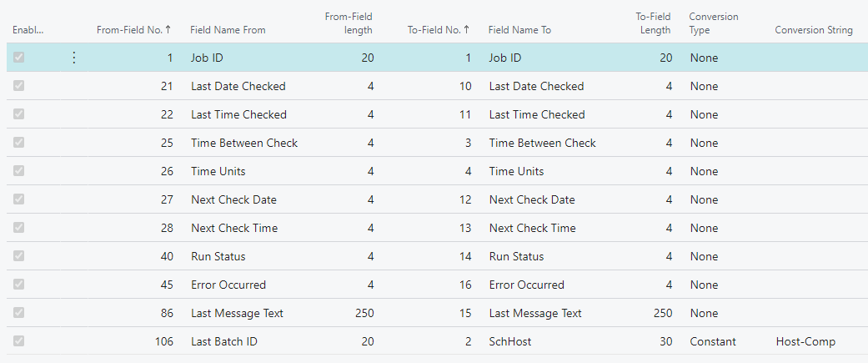Click the Field Name From column header
This screenshot has height=363, width=868.
(x=228, y=30)
